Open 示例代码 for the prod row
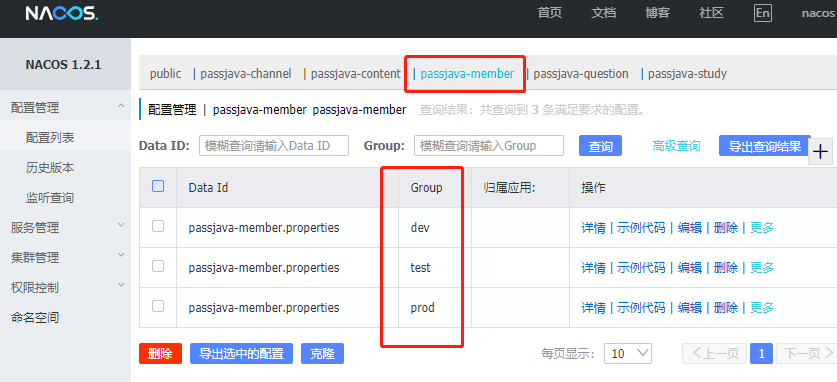Viewport: 837px width, 382px height. 641,308
